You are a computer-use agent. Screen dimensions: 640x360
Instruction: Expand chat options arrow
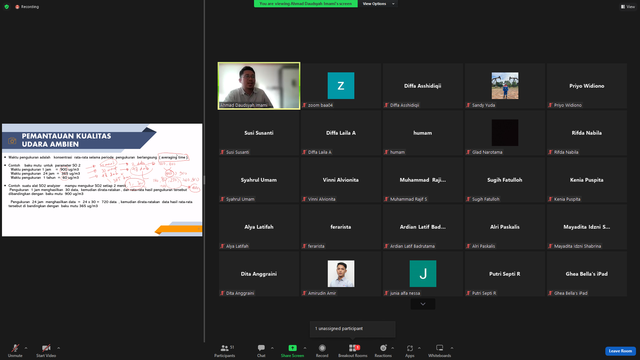coord(272,348)
